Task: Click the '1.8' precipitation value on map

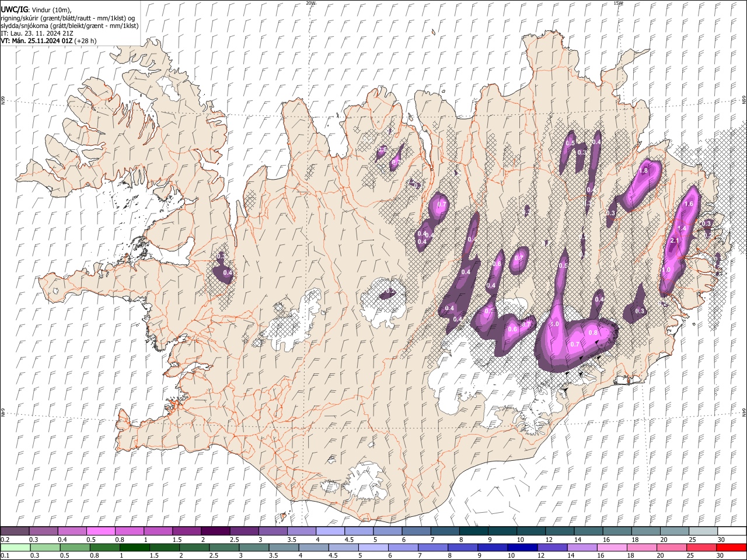Action: pos(644,171)
